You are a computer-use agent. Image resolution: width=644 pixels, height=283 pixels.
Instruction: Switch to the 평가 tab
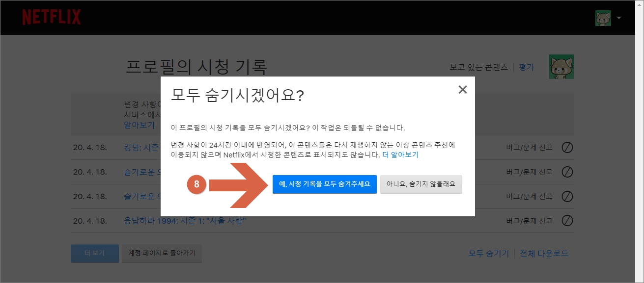pos(527,68)
